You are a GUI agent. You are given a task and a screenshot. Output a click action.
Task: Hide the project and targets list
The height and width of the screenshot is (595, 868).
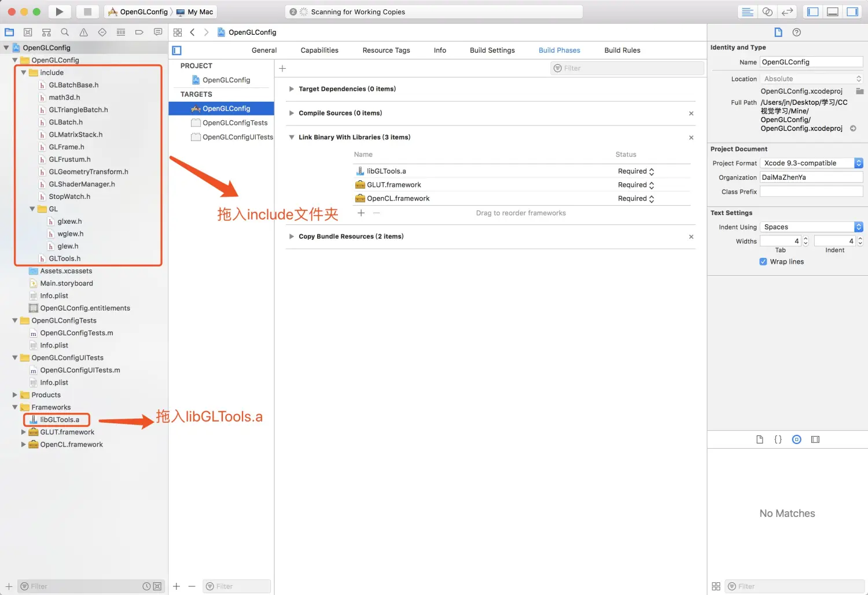pyautogui.click(x=177, y=50)
